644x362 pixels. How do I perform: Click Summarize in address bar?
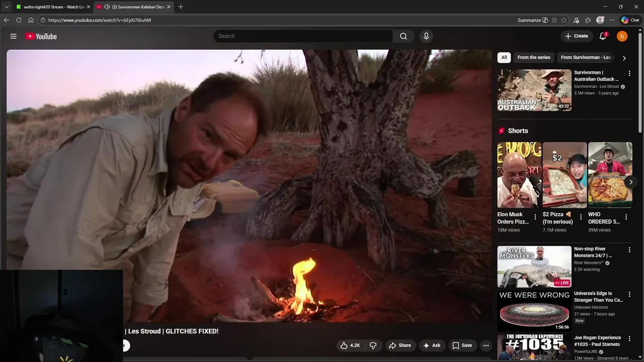pyautogui.click(x=532, y=20)
